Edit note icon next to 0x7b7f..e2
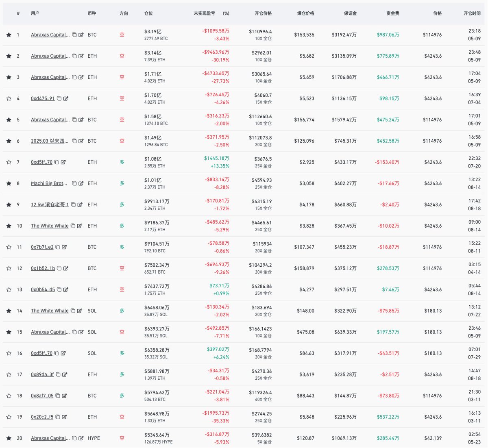This screenshot has width=488, height=448. tap(64, 247)
